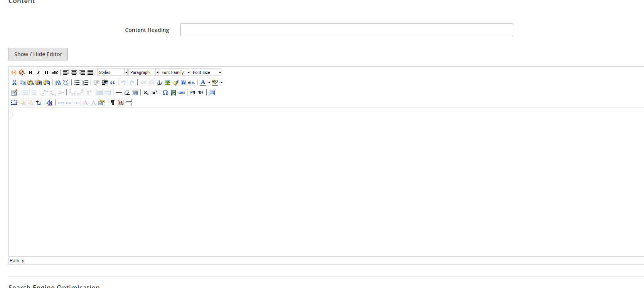Click the insert image tree icon
Viewport: 644px width, 288px height.
click(167, 82)
